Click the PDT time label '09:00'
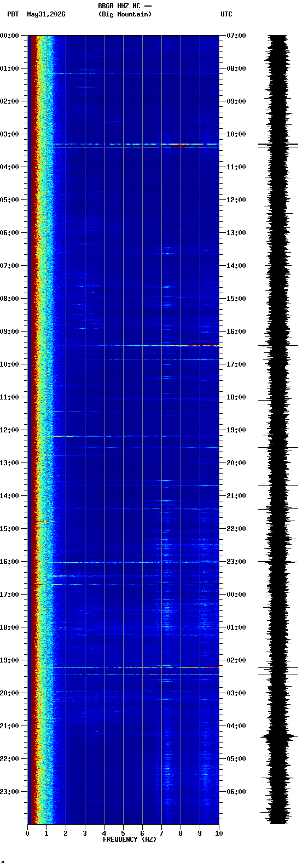Viewport: 302px width, 868px height. 9,332
